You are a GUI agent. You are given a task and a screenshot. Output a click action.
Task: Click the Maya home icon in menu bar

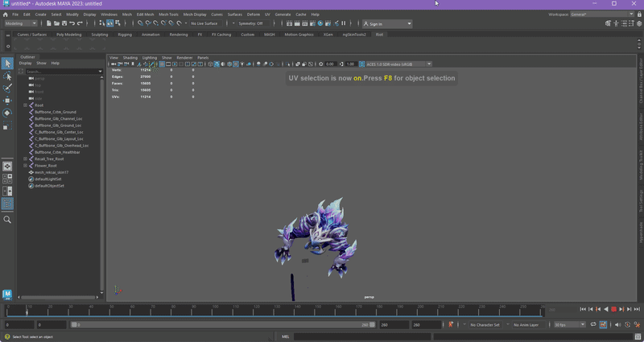coord(6,14)
